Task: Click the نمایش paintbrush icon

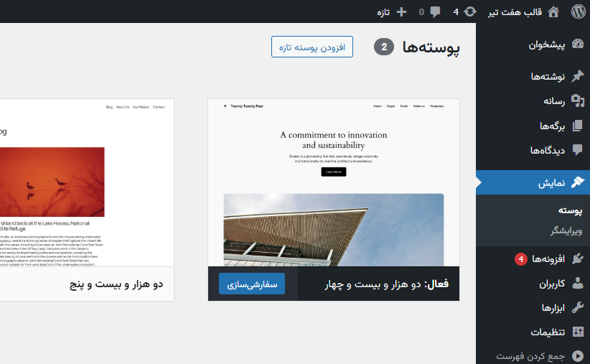Action: (x=578, y=182)
